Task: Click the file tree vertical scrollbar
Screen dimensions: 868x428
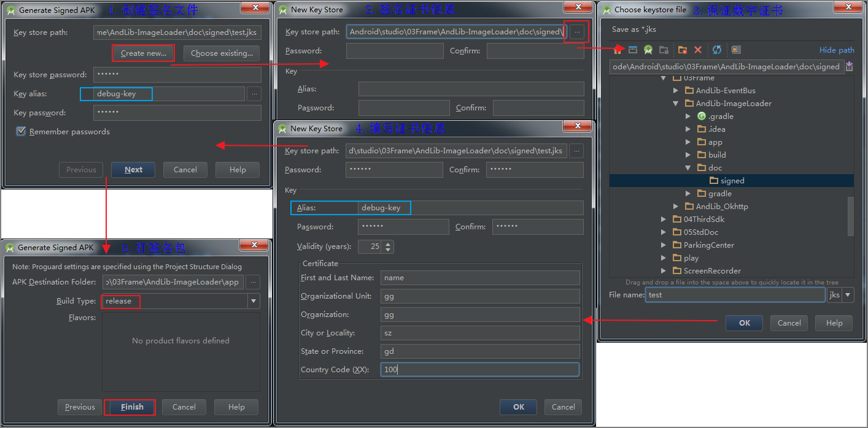Action: [850, 216]
